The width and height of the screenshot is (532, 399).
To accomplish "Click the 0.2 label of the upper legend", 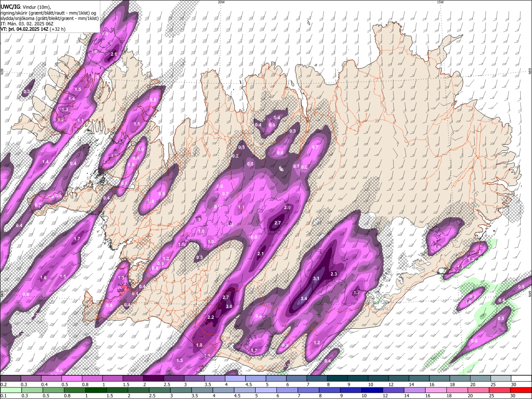I will tap(3, 384).
